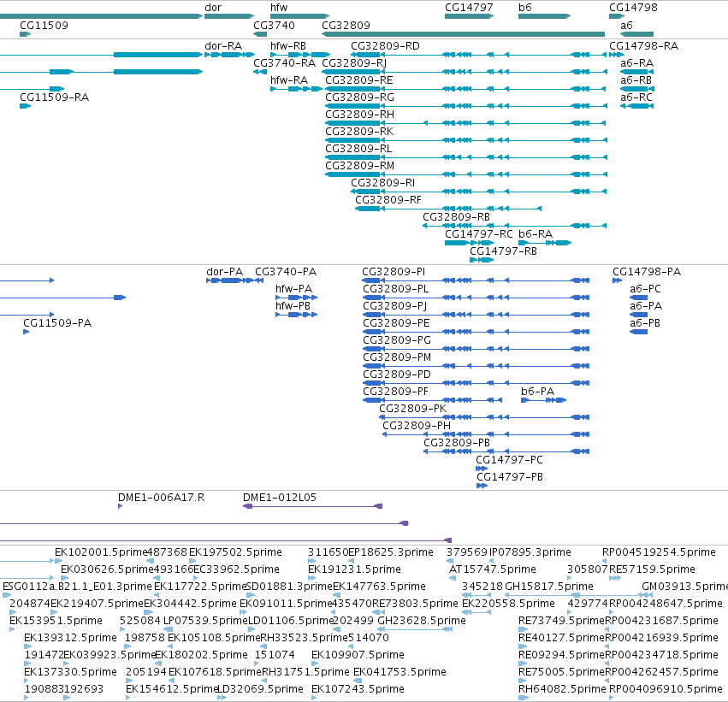Select the hfw-PB protein label
The image size is (728, 702).
pyautogui.click(x=293, y=306)
